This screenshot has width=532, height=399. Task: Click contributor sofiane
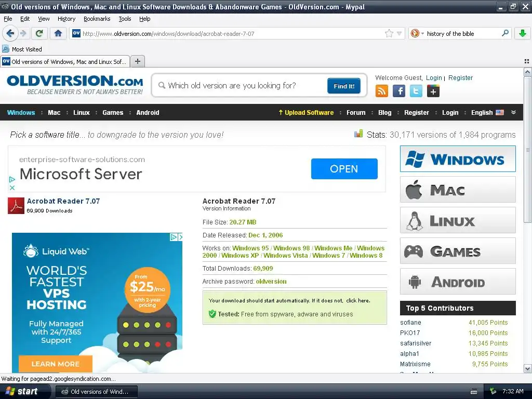click(x=410, y=322)
